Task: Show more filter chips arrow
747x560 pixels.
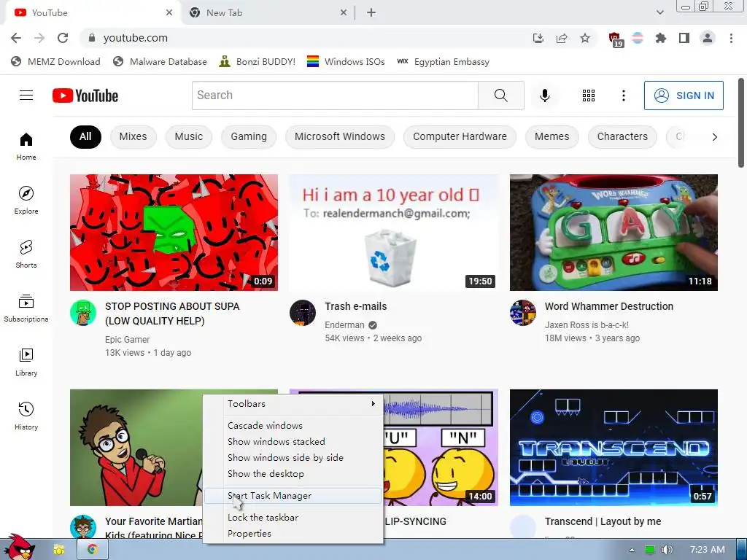Action: [714, 137]
